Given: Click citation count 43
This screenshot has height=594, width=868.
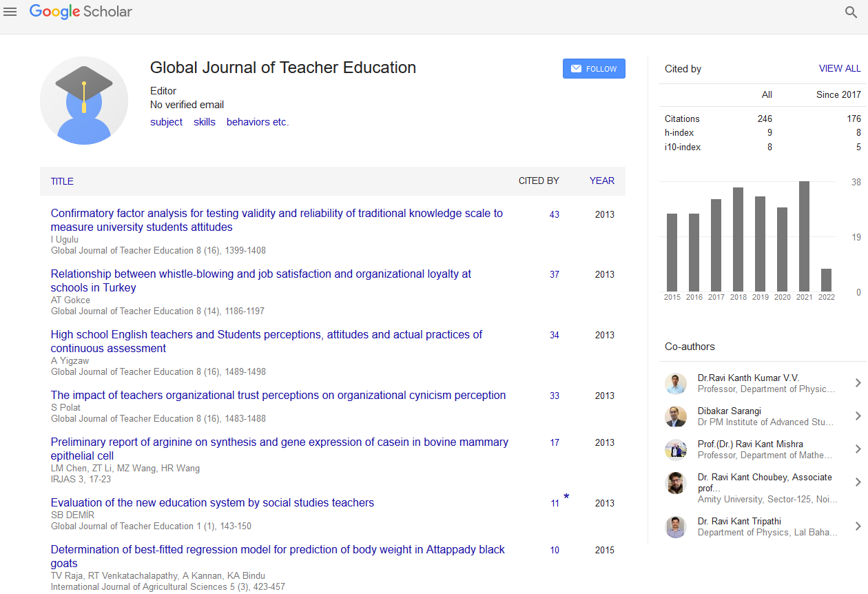Looking at the screenshot, I should (555, 214).
